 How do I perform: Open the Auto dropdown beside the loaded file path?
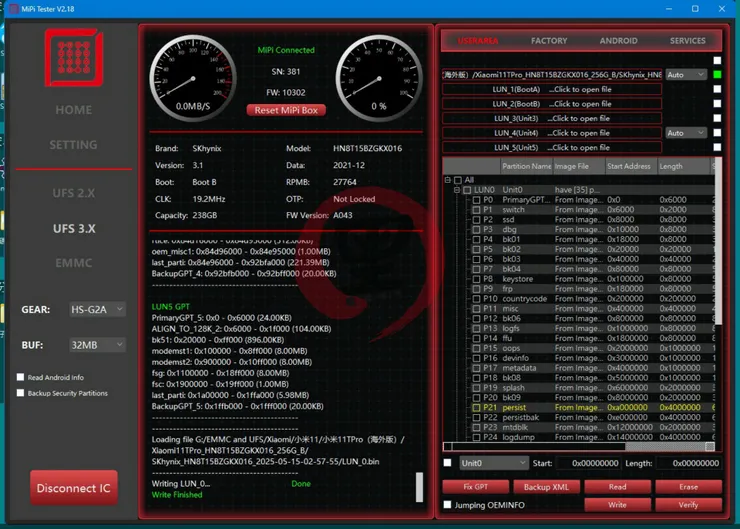pos(686,75)
